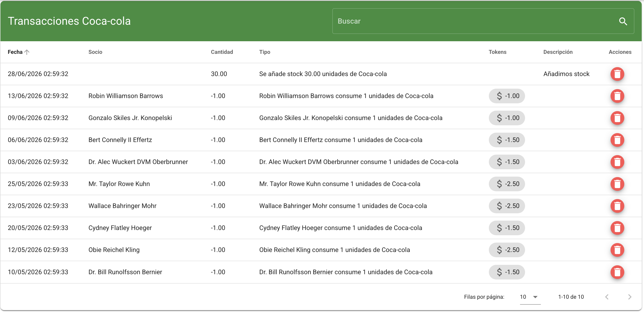Screen dimensions: 644x312
Task: Delete Obie Reichel Kling transaction
Action: tap(617, 250)
